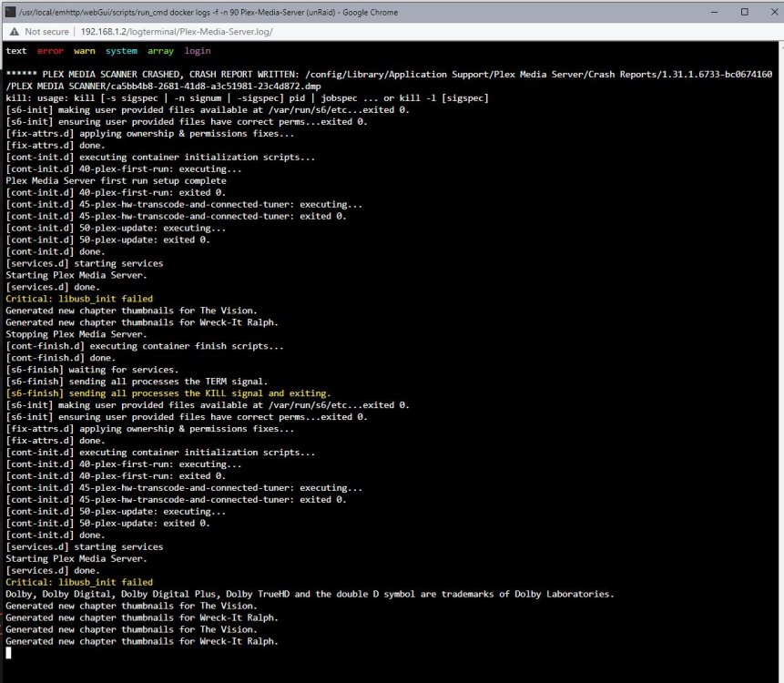Click the '[cont-finish.d] done.' log line

60,358
